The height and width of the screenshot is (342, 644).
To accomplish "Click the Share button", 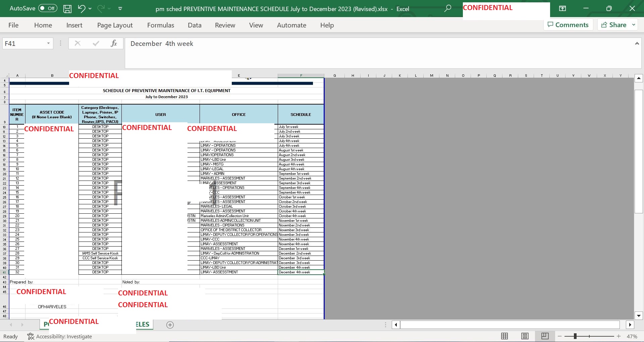I will click(x=613, y=25).
